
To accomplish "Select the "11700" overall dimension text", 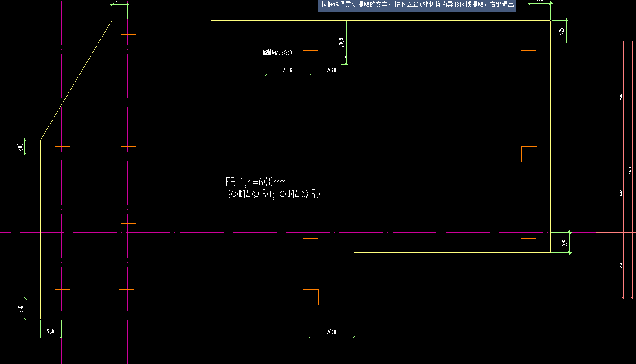I will (630, 169).
